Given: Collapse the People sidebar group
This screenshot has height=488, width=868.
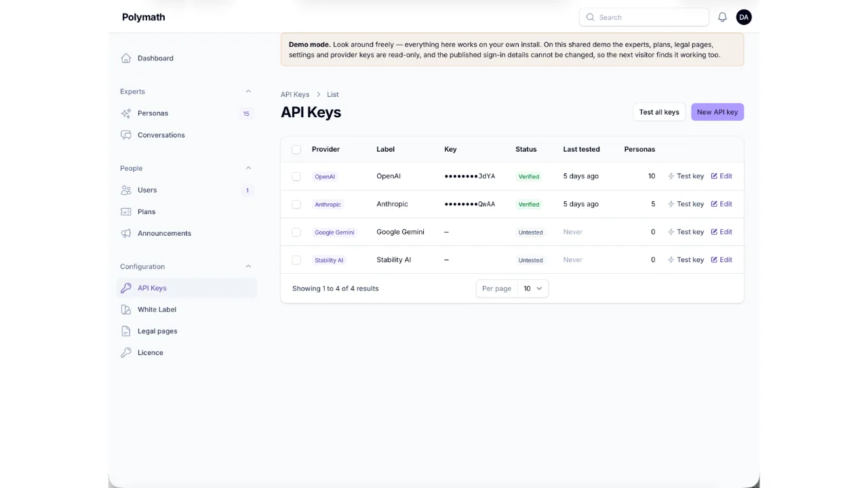Looking at the screenshot, I should point(248,168).
